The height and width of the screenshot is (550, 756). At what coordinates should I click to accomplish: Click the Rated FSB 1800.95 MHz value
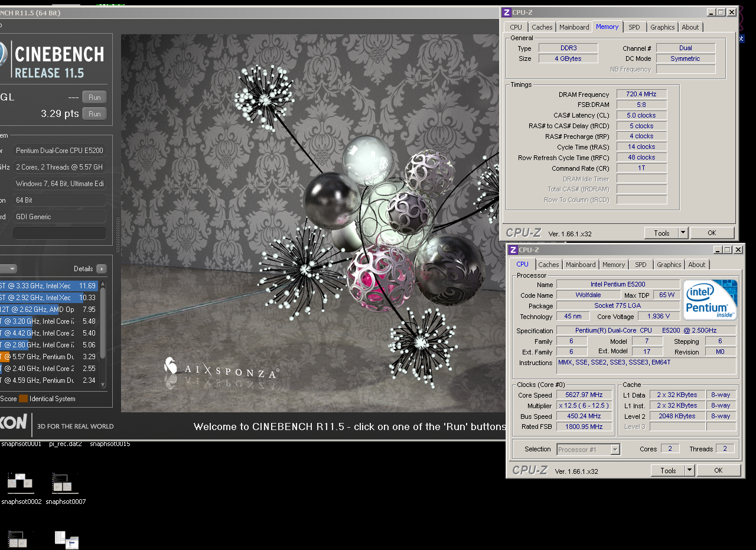(x=584, y=427)
